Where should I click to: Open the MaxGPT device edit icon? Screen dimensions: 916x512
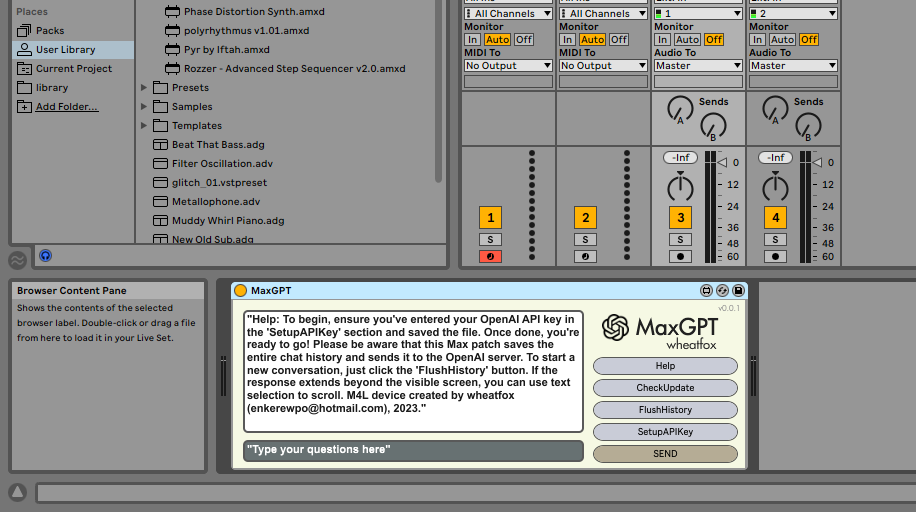[706, 291]
